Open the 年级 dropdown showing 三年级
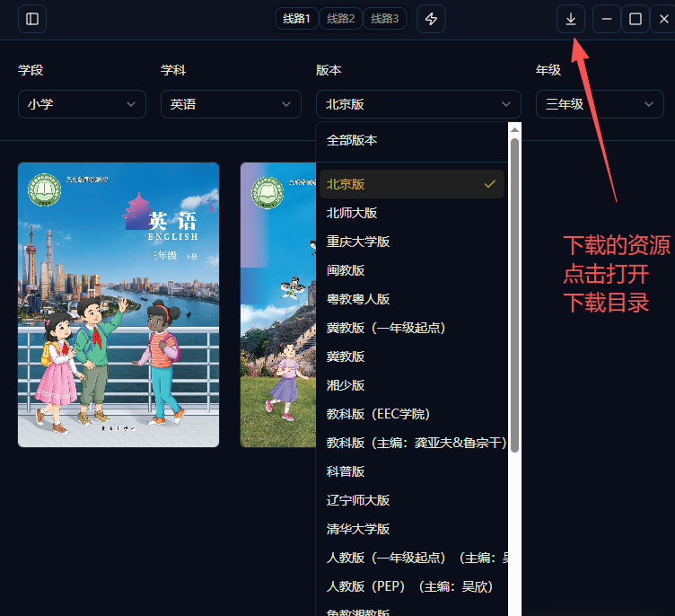Screen dimensions: 675x616 pyautogui.click(x=600, y=104)
